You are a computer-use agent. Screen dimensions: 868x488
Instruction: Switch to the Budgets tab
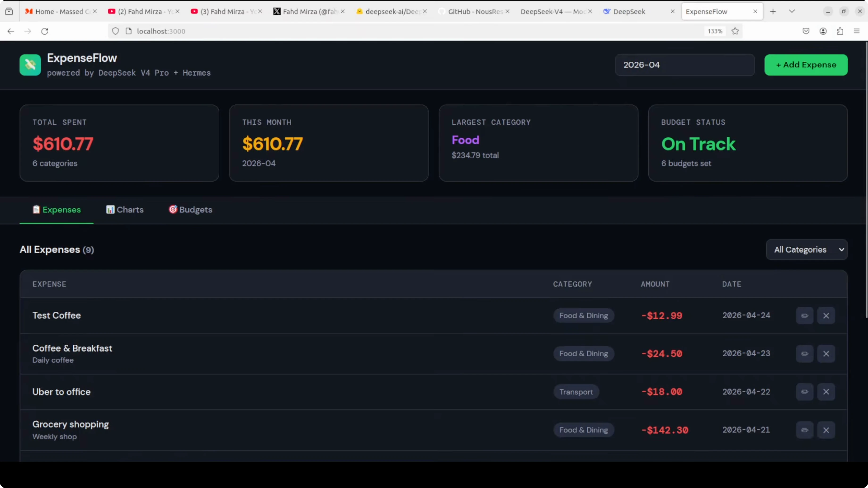pos(190,210)
